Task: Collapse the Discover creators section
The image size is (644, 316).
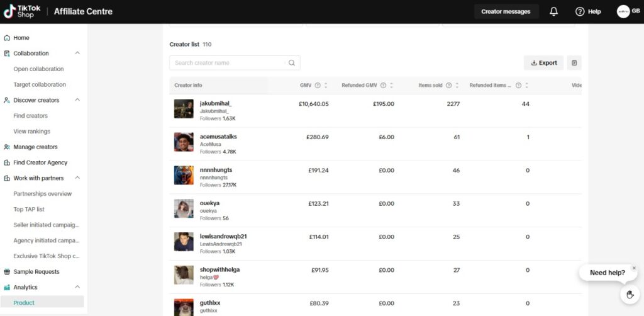Action: click(77, 100)
